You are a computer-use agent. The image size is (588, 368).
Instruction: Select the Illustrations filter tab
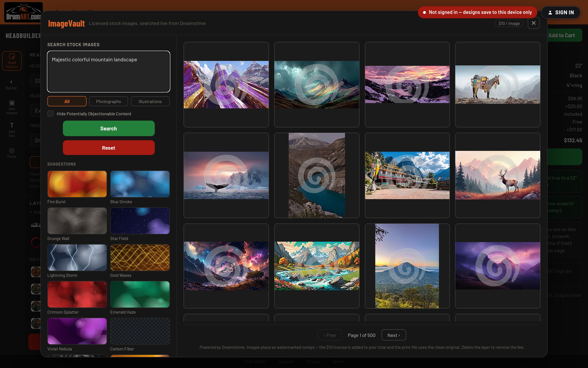tap(150, 101)
